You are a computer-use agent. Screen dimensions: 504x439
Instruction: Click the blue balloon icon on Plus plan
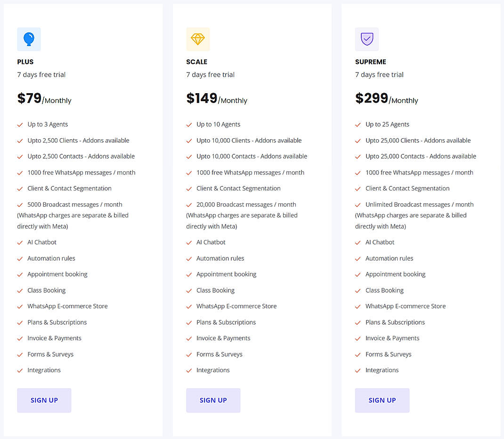click(29, 39)
